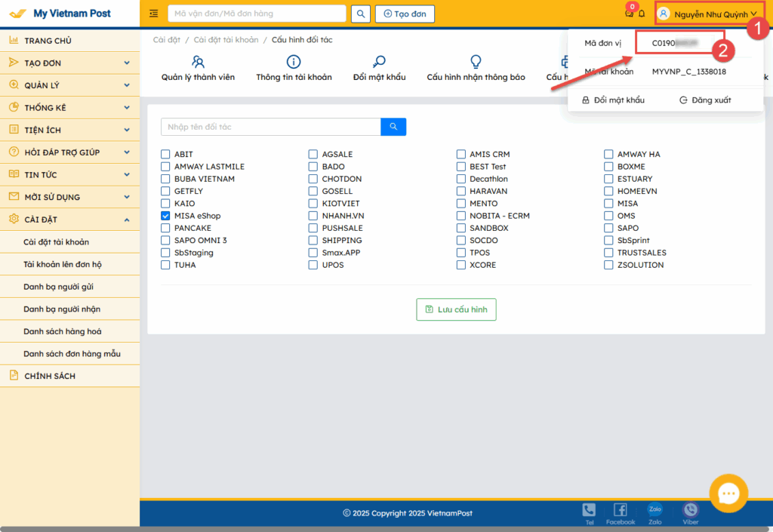Click the Tel icon in footer

pyautogui.click(x=589, y=510)
